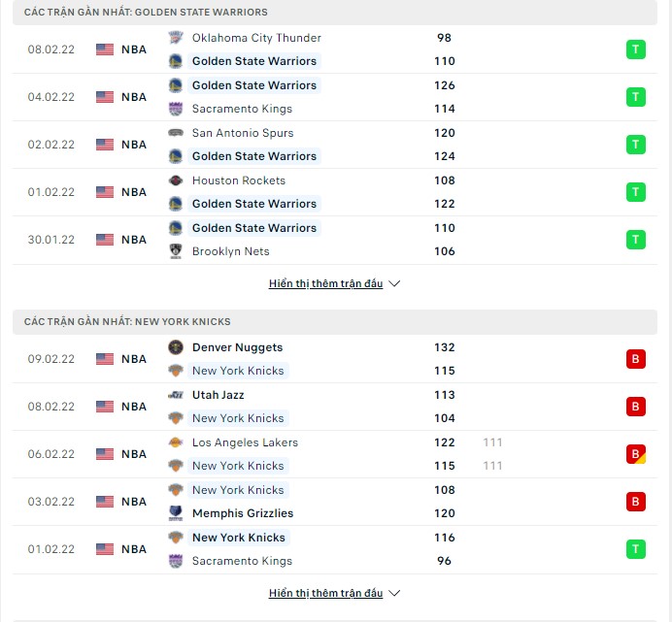Open 'Hiển thị thêm trận đấu' link under Warriors
The height and width of the screenshot is (622, 672).
325,284
